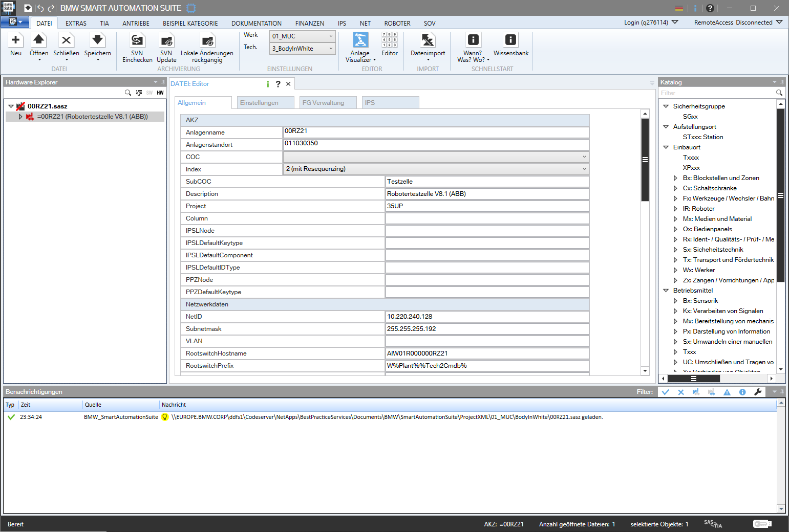Open the application menu button
The height and width of the screenshot is (532, 789).
click(15, 22)
